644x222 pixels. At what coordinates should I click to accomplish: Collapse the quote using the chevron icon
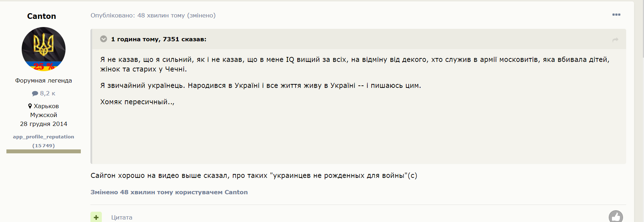[x=104, y=39]
